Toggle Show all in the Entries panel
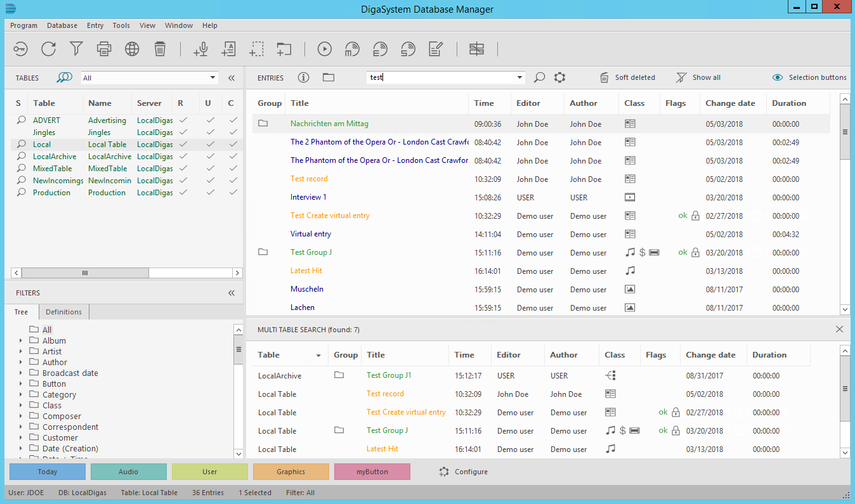 tap(698, 77)
